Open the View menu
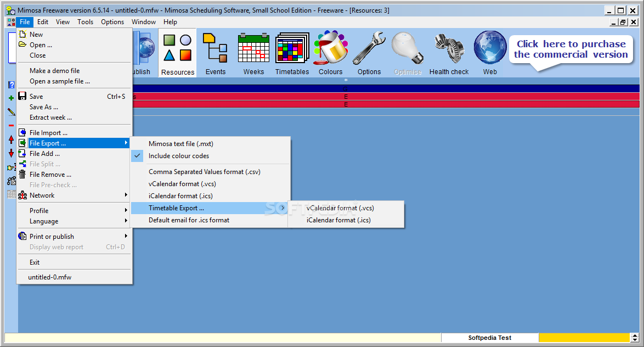This screenshot has width=644, height=347. point(63,22)
